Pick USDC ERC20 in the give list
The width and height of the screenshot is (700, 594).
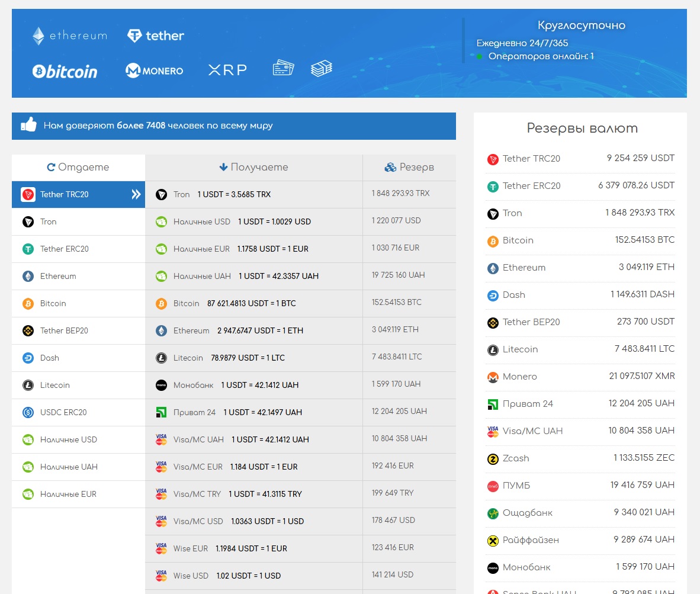(63, 412)
